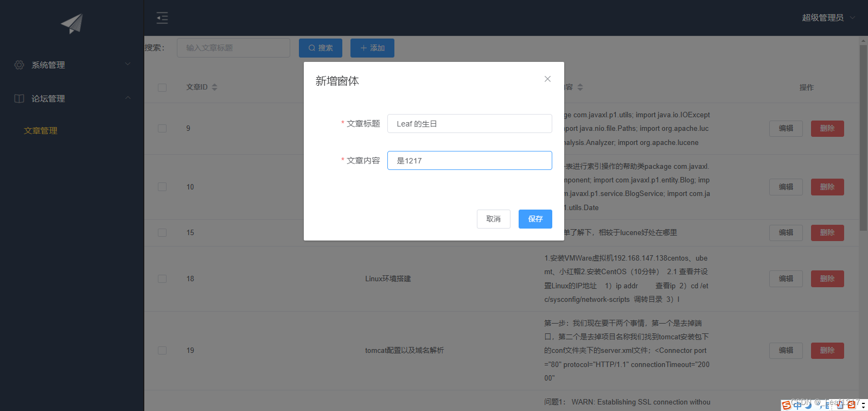Image resolution: width=868 pixels, height=411 pixels.
Task: Click the tomcat配置以及域名解析 title cell
Action: (404, 350)
